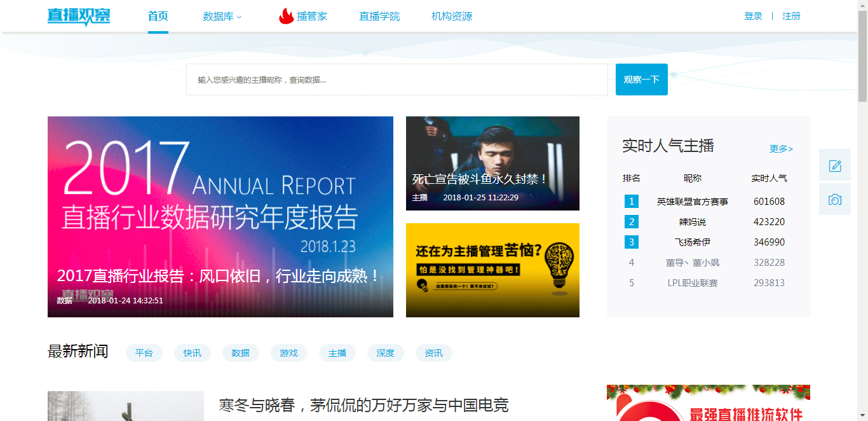Click the rank 1 badge in ranking
Image resolution: width=868 pixels, height=421 pixels.
pyautogui.click(x=632, y=202)
